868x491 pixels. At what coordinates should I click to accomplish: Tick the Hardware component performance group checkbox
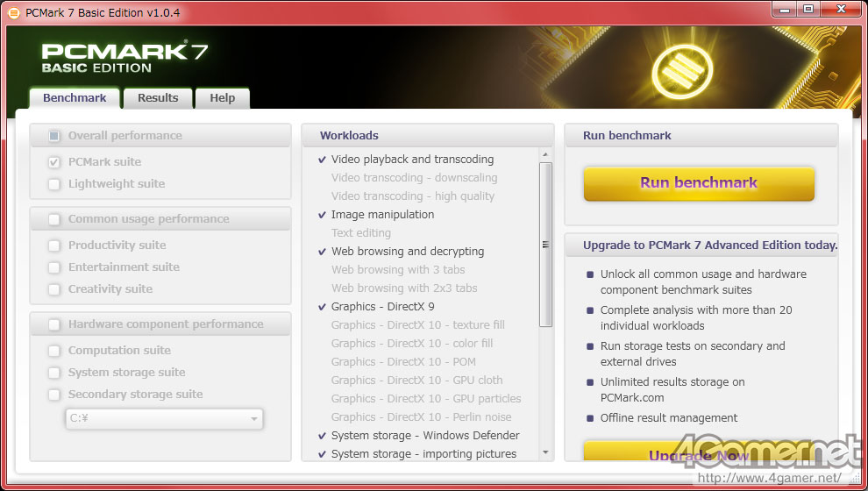click(54, 324)
